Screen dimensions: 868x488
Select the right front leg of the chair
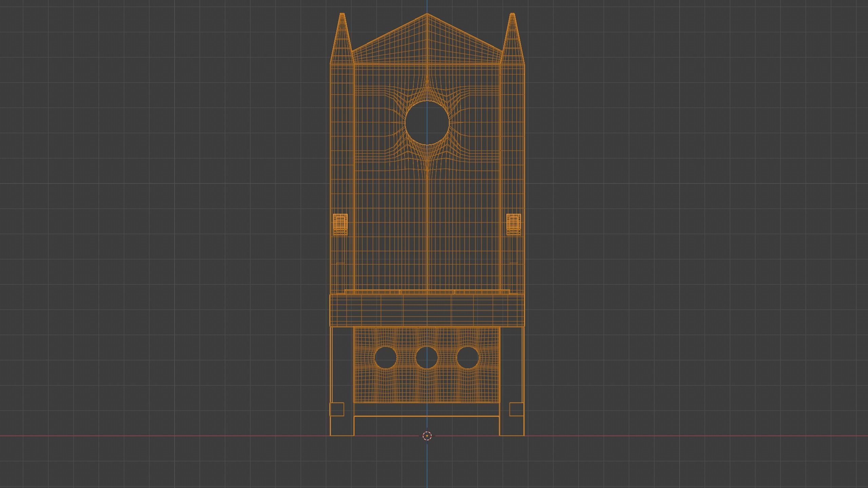point(512,373)
